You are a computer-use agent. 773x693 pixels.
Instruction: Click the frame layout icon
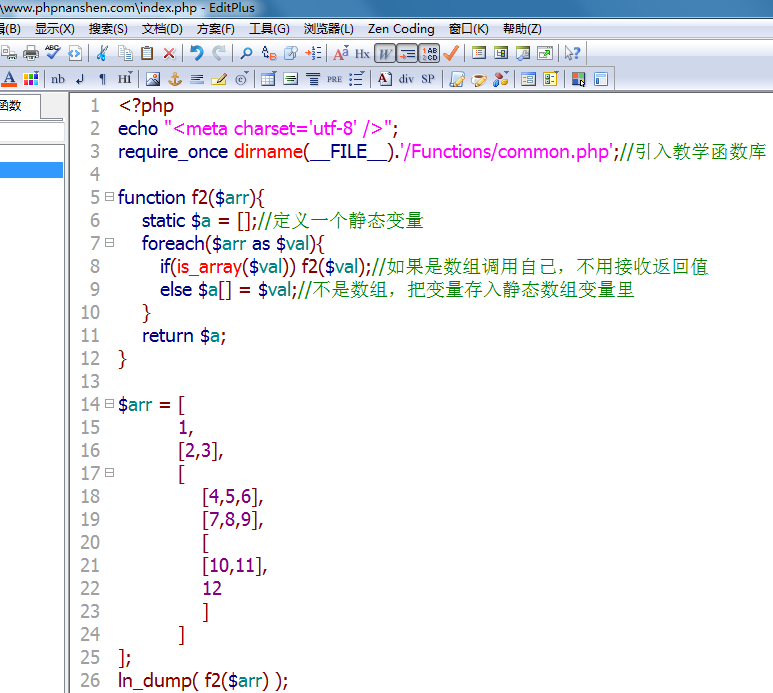click(x=600, y=79)
